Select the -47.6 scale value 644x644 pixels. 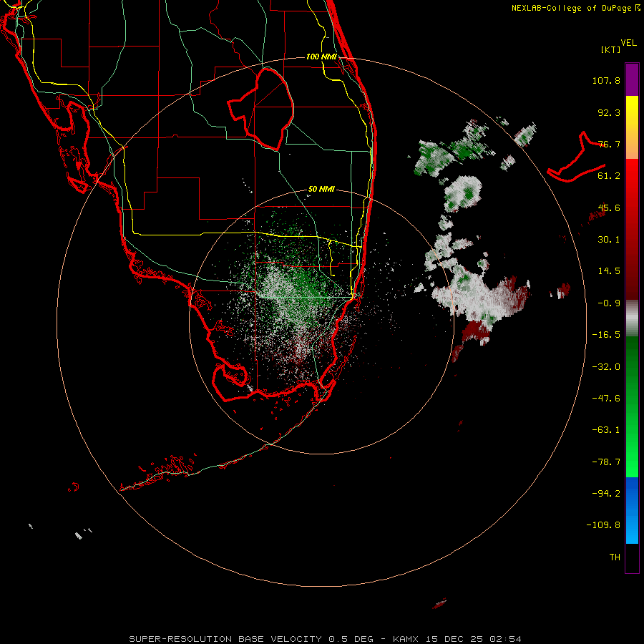tap(606, 399)
